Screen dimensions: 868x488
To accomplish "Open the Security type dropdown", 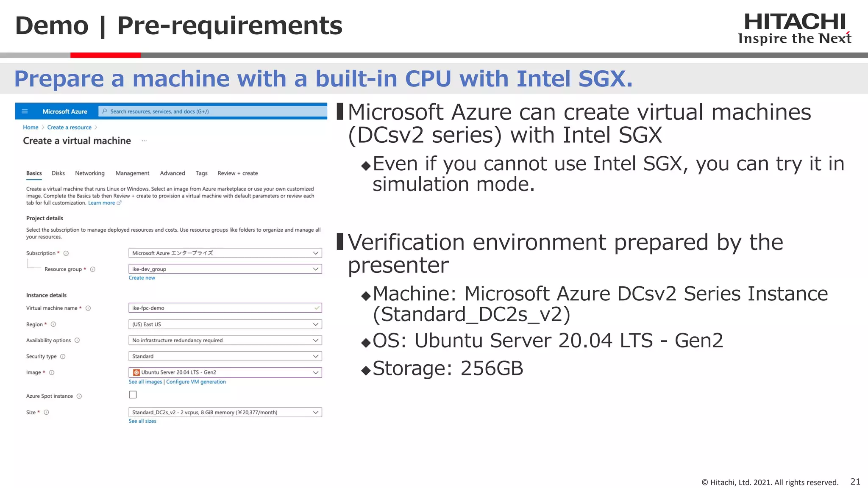I will (x=225, y=357).
